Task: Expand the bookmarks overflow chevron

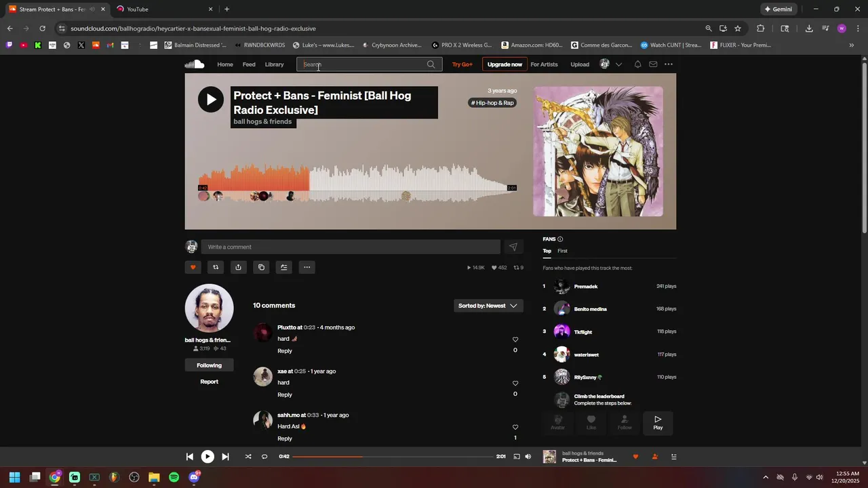Action: [x=851, y=45]
